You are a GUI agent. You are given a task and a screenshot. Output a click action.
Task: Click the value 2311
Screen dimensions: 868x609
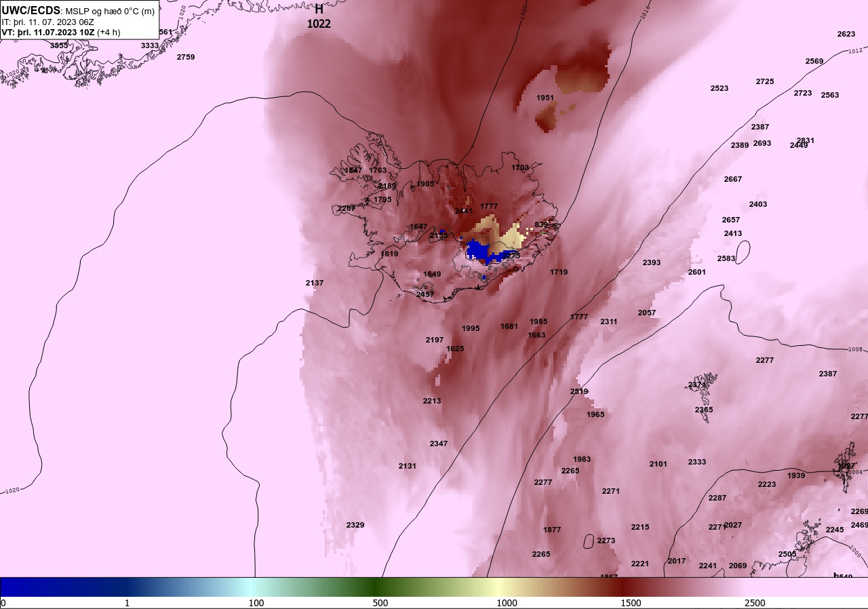click(609, 321)
